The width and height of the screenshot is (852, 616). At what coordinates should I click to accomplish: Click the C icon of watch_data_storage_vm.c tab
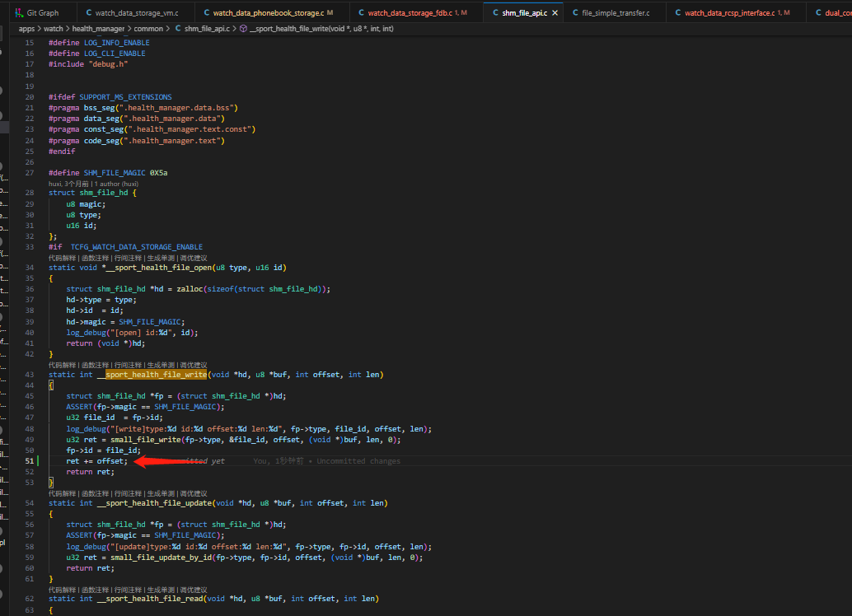[88, 12]
